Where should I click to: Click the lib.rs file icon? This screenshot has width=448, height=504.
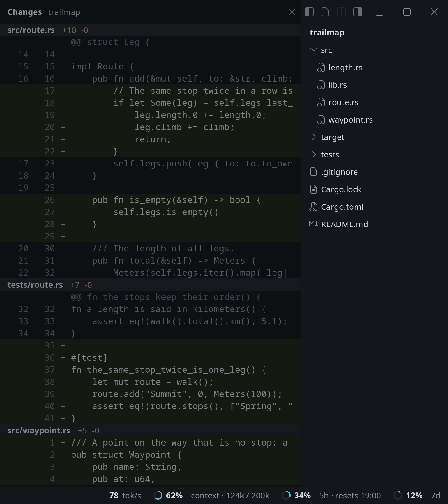click(x=321, y=85)
